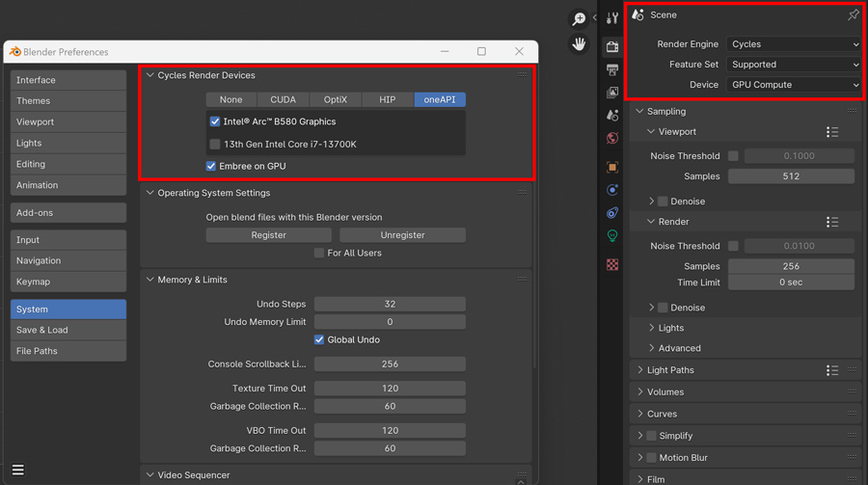
Task: Collapse the Cycles Render Devices panel
Action: (150, 75)
